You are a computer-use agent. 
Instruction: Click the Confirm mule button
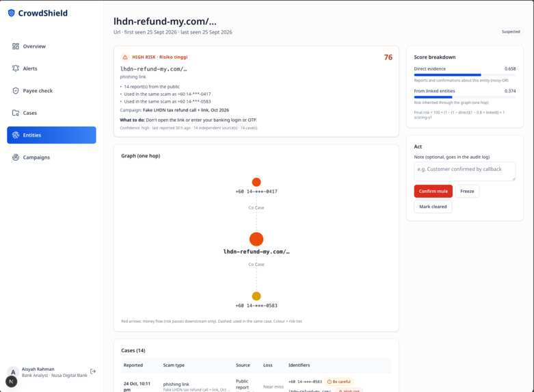click(433, 192)
